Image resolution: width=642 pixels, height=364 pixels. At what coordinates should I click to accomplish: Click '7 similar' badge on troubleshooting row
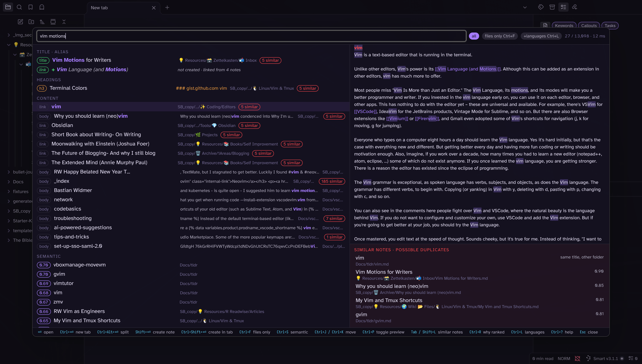[334, 219]
